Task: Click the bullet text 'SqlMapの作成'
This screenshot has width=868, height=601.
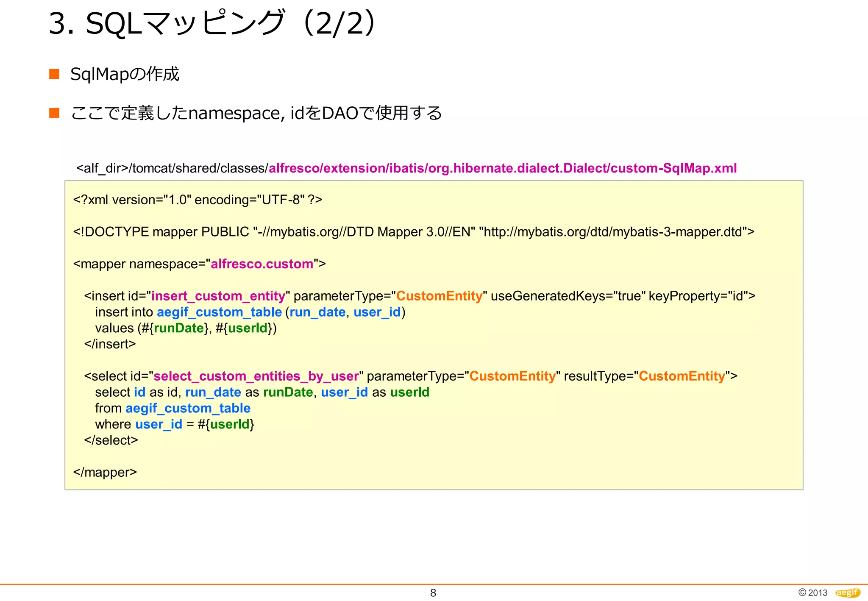Action: pyautogui.click(x=125, y=74)
